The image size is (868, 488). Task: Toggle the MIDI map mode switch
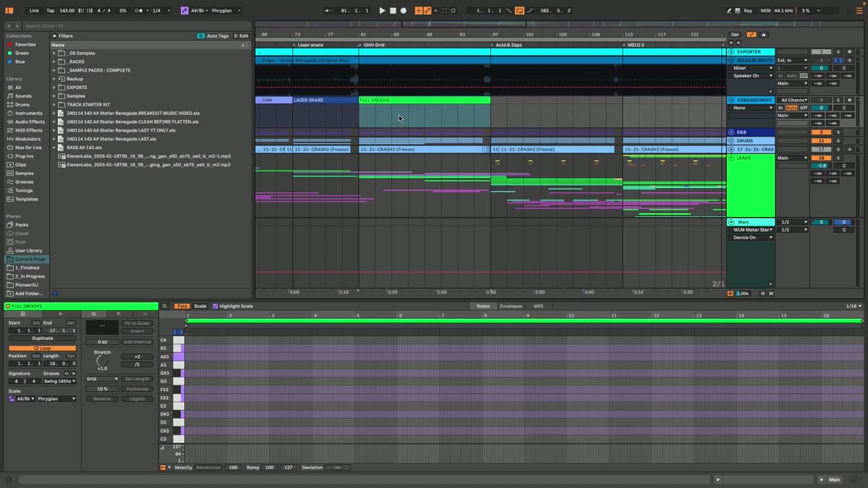click(x=765, y=11)
